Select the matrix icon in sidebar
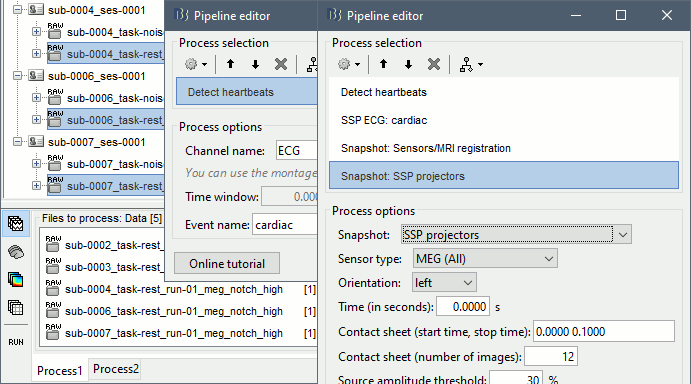The height and width of the screenshot is (384, 691). (x=16, y=307)
